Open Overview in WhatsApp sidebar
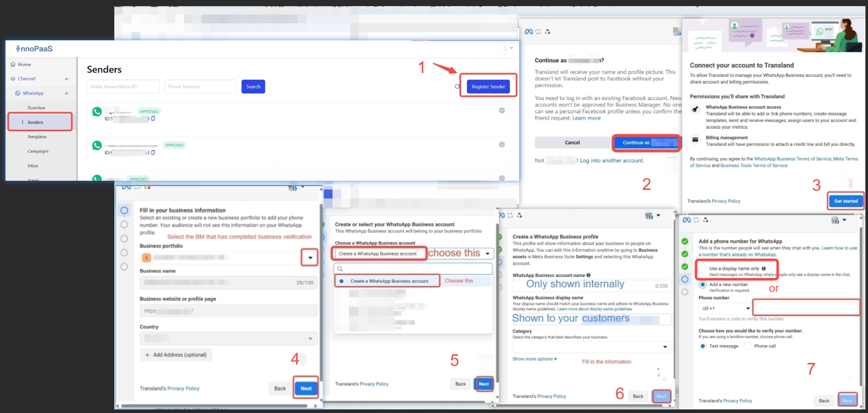 tap(36, 108)
